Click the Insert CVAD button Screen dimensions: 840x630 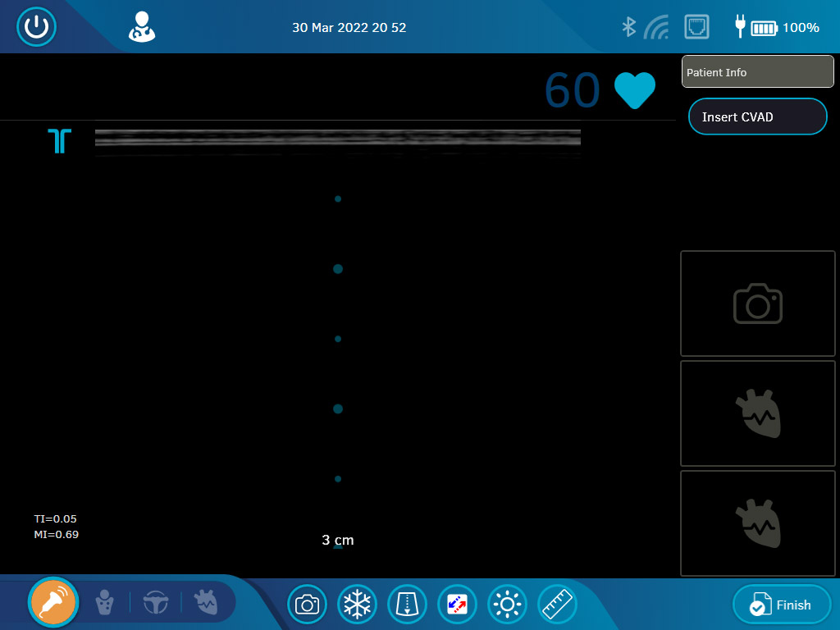pos(757,116)
